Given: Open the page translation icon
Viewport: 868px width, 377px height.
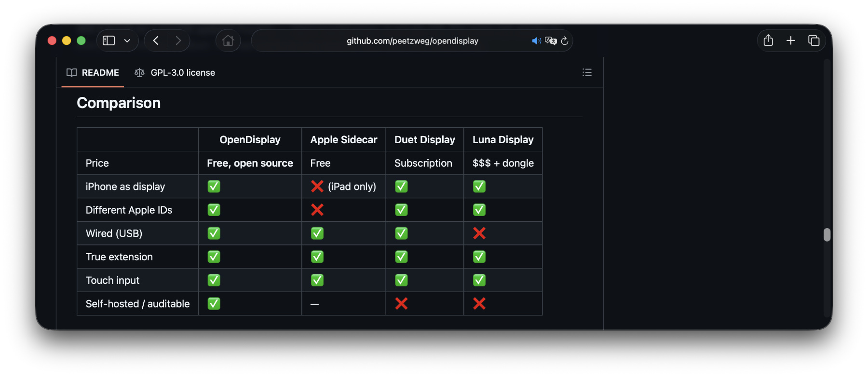Looking at the screenshot, I should coord(551,41).
